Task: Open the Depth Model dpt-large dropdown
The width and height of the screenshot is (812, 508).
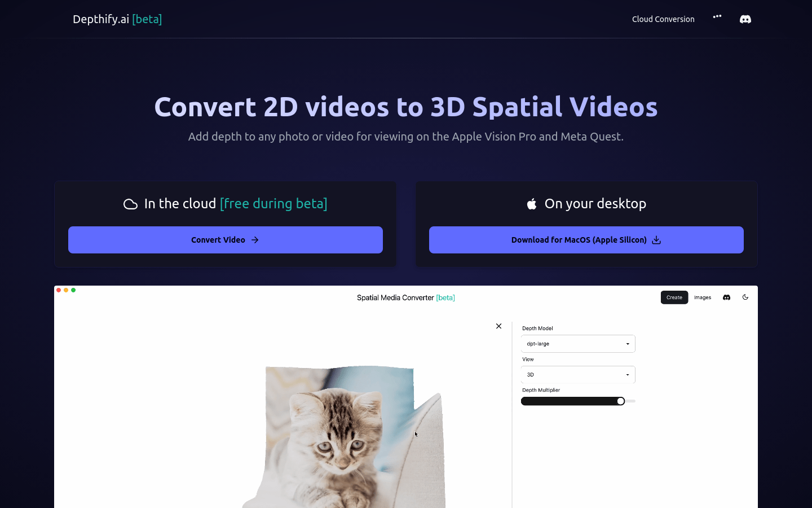Action: pyautogui.click(x=578, y=344)
